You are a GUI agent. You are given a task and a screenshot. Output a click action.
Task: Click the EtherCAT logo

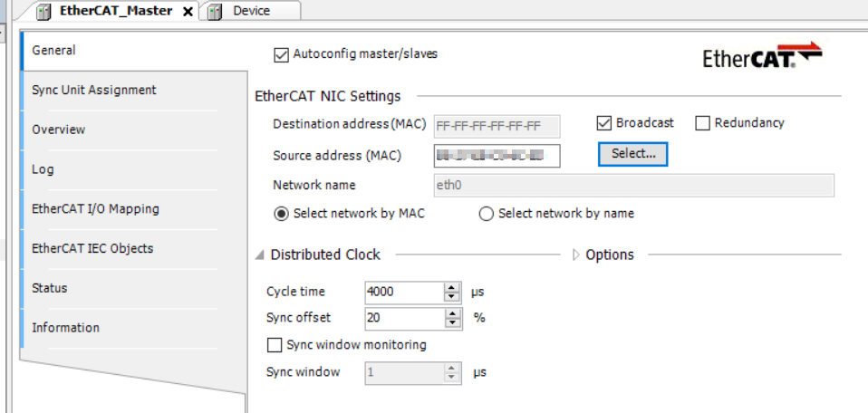[x=762, y=54]
